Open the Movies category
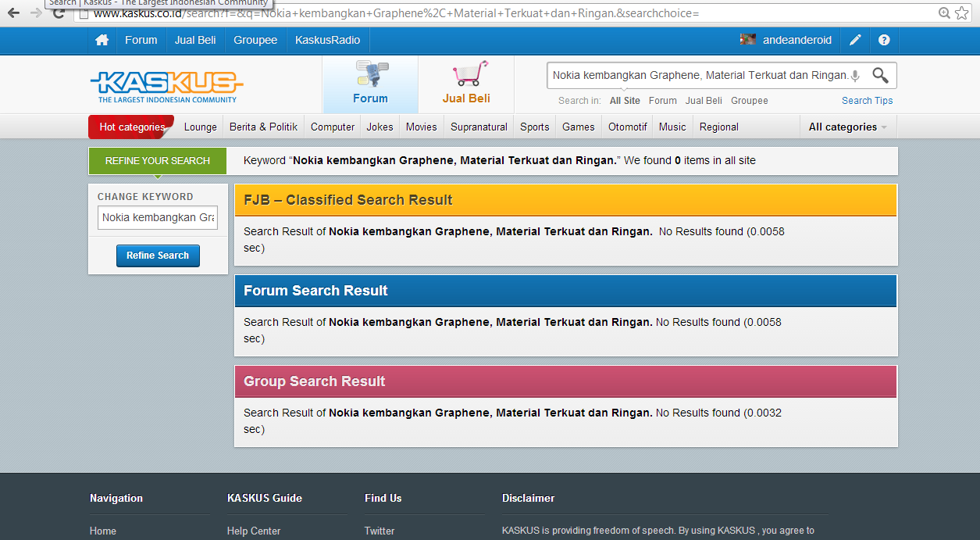 (422, 127)
